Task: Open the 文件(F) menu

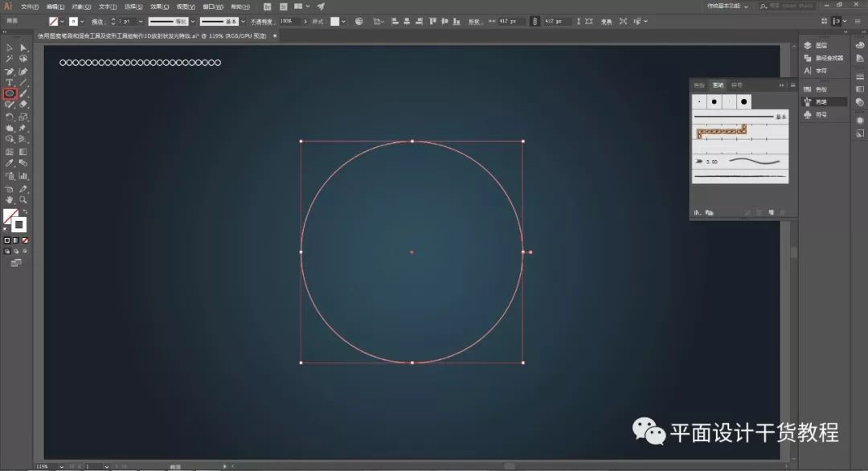Action: (30, 6)
